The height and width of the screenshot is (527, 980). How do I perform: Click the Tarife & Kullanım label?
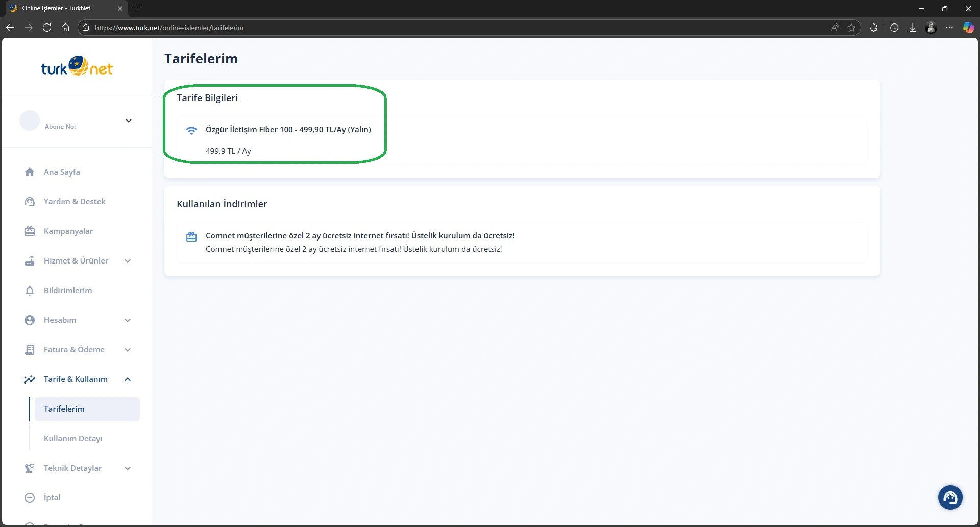point(76,379)
